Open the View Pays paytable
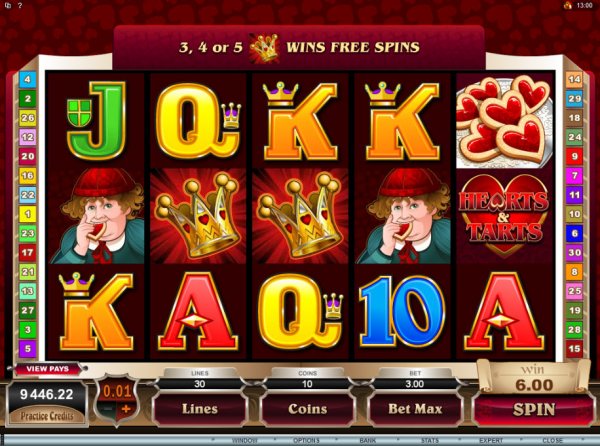The height and width of the screenshot is (446, 600). click(48, 369)
